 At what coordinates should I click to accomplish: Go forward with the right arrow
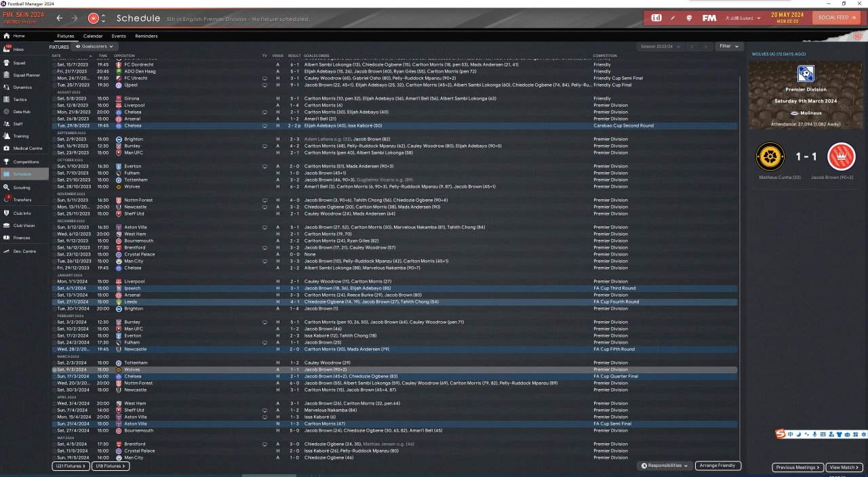pos(75,18)
